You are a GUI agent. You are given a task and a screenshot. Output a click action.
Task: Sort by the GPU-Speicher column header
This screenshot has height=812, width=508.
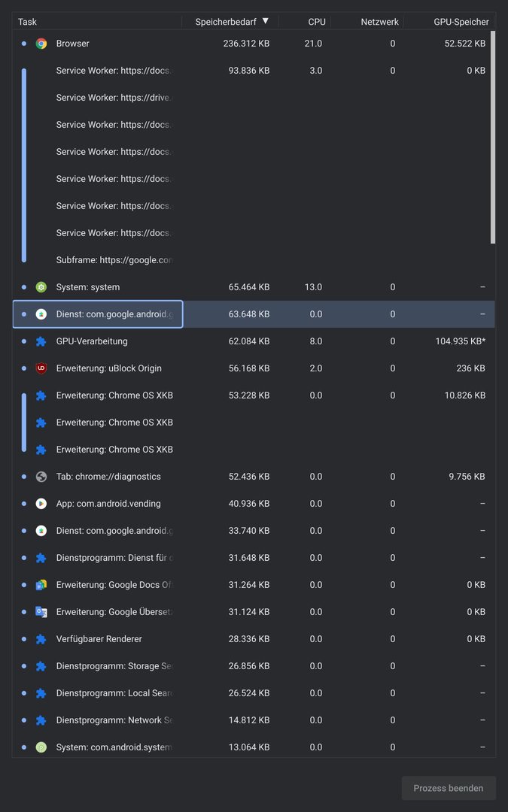pos(461,22)
